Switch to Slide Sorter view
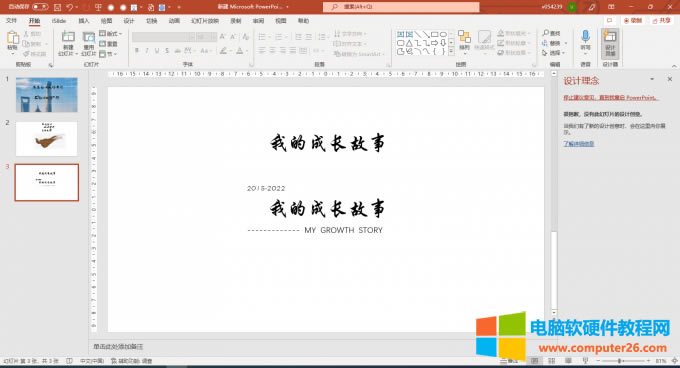This screenshot has width=680, height=368. (x=551, y=361)
